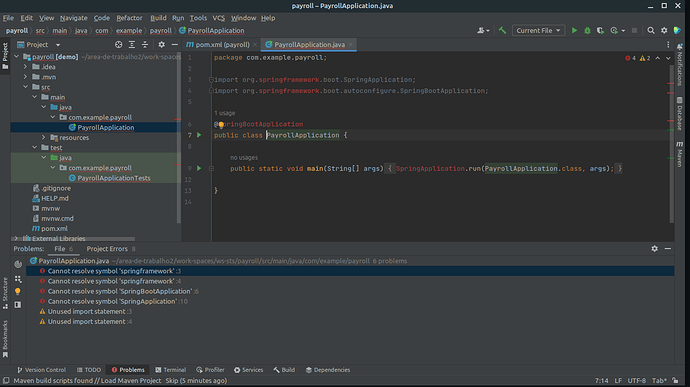690x387 pixels.
Task: Open the Build tool window
Action: (284, 370)
